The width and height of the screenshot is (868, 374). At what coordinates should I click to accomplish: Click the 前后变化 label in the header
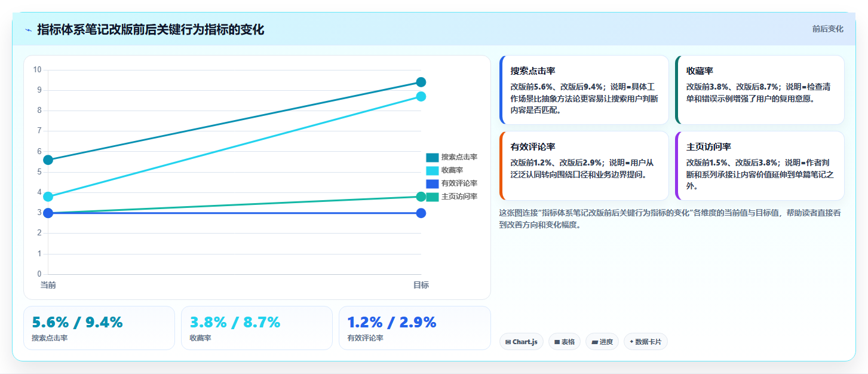[827, 29]
